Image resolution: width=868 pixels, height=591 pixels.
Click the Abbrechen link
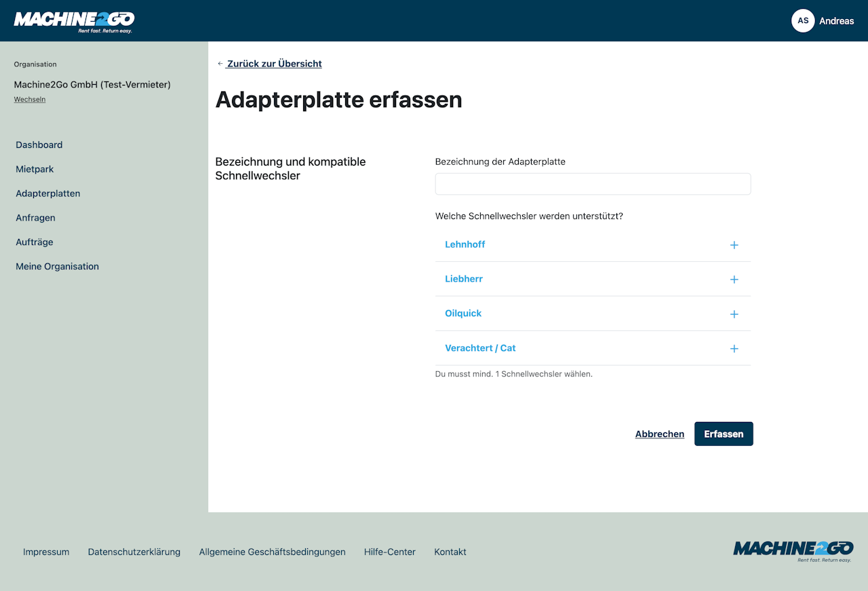[660, 434]
